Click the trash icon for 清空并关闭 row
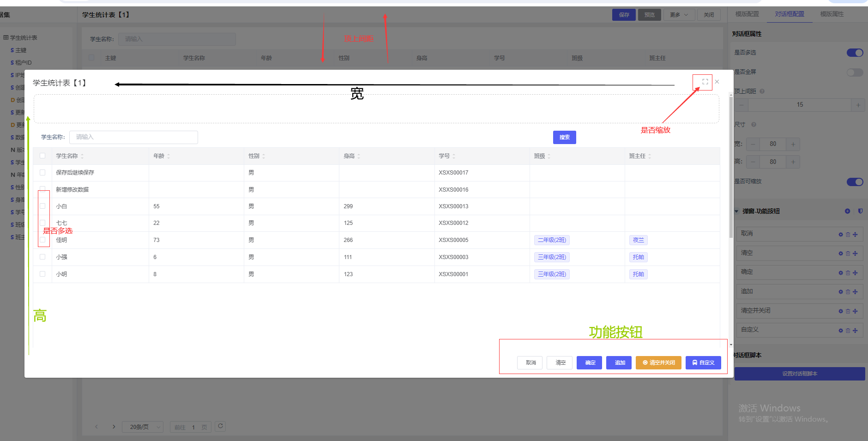The image size is (868, 441). [x=848, y=311]
